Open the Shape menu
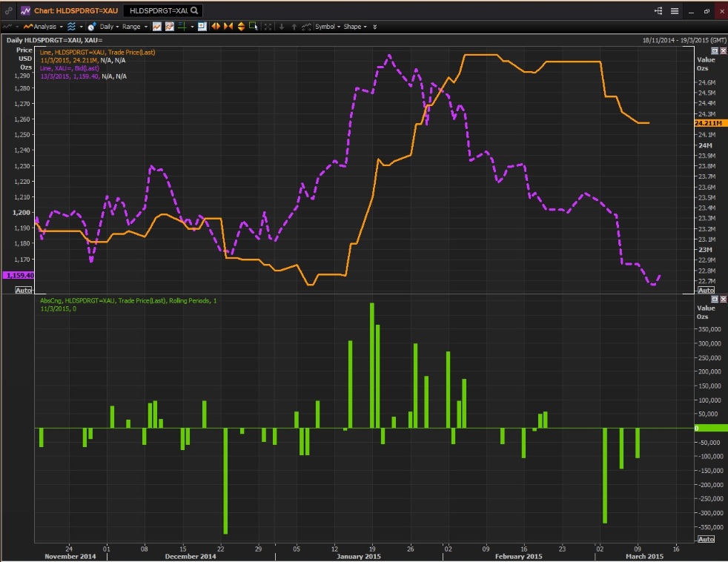The height and width of the screenshot is (562, 728). (x=354, y=27)
